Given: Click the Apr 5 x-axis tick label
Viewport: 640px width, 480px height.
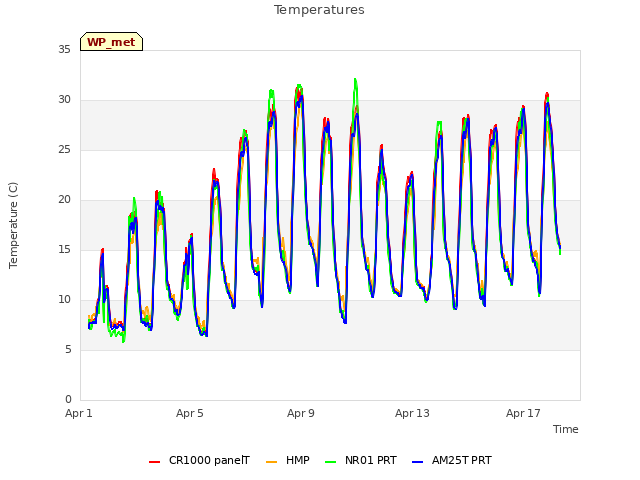Looking at the screenshot, I should point(190,413).
